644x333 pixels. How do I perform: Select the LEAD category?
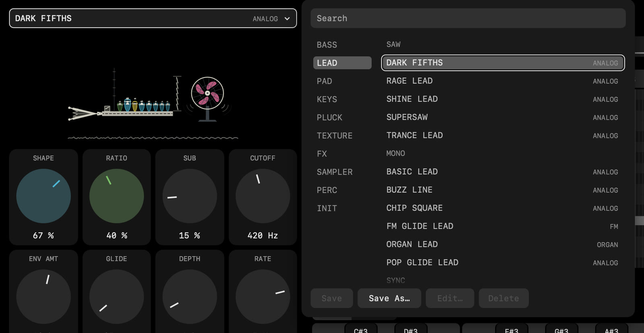pyautogui.click(x=342, y=63)
